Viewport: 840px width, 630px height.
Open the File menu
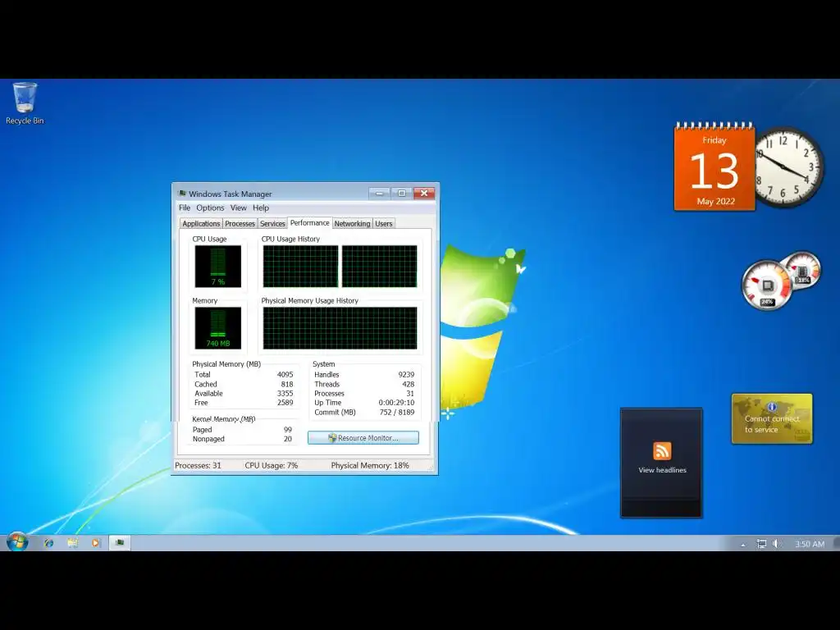185,208
